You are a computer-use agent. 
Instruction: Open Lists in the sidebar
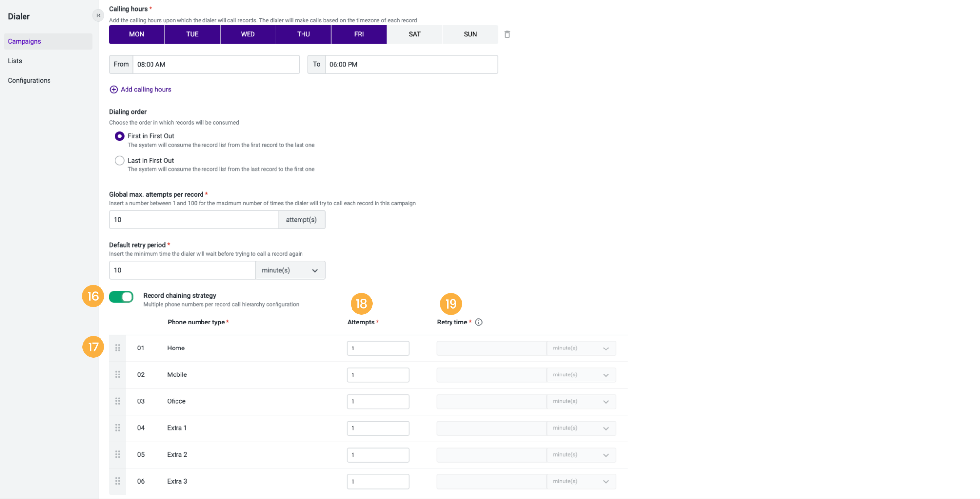15,61
